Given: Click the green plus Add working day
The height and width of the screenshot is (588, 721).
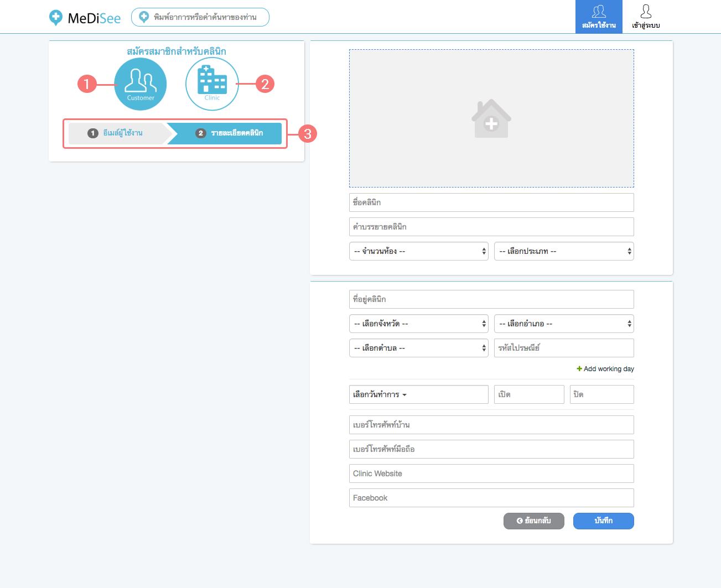Looking at the screenshot, I should 579,369.
